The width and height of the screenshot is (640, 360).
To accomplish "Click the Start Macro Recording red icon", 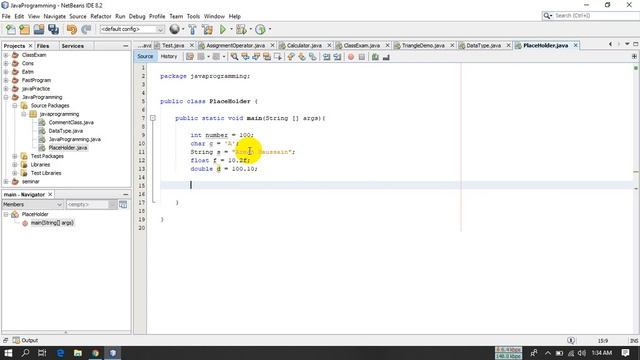I will coord(351,57).
